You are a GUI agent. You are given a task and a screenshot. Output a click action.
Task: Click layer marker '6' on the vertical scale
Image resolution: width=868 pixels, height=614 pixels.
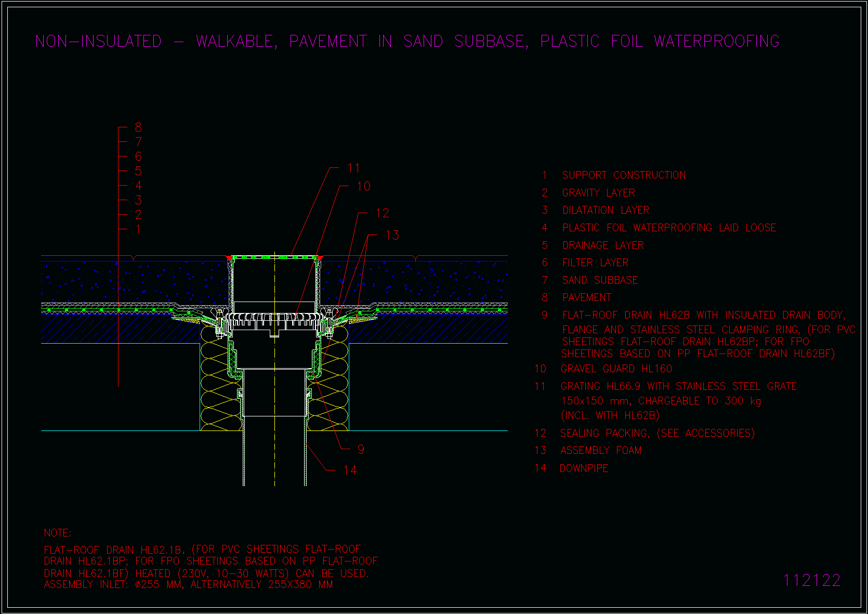click(138, 156)
